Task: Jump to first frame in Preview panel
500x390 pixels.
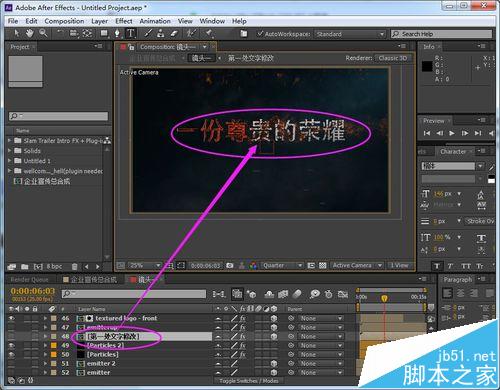Action: tap(427, 133)
